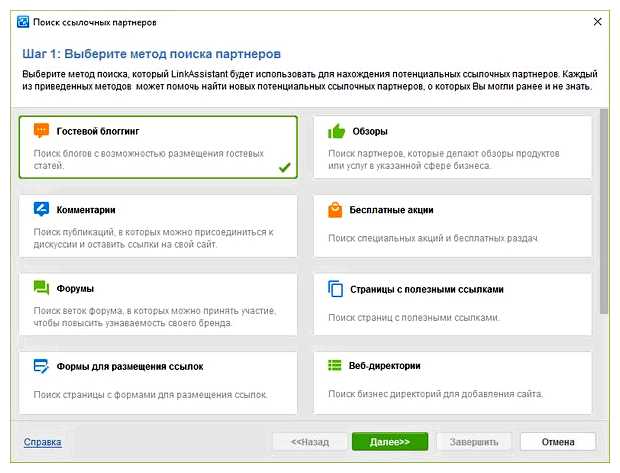The image size is (620, 473).
Task: Click the blue Страницы с полезными ссылками icon
Action: click(336, 289)
